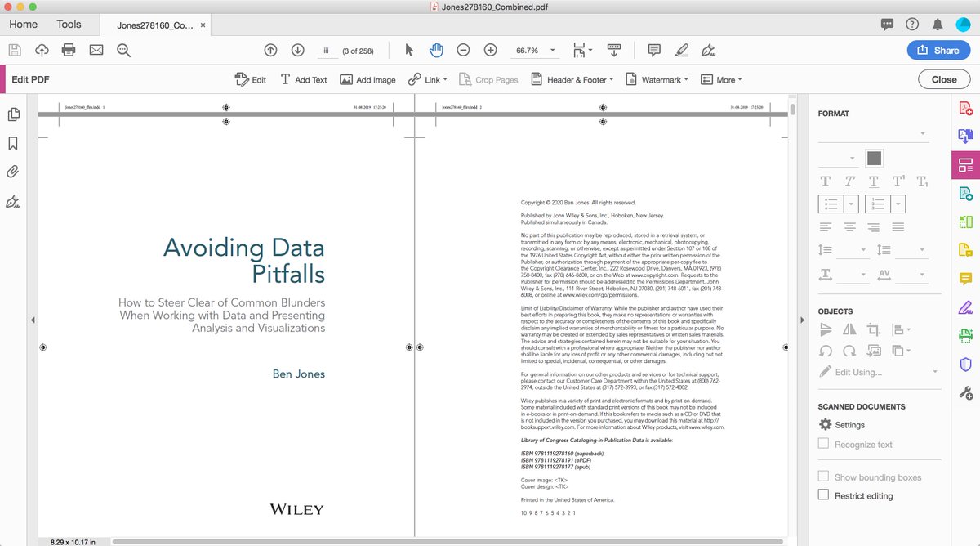
Task: Toggle the bulleted list button
Action: pyautogui.click(x=831, y=204)
